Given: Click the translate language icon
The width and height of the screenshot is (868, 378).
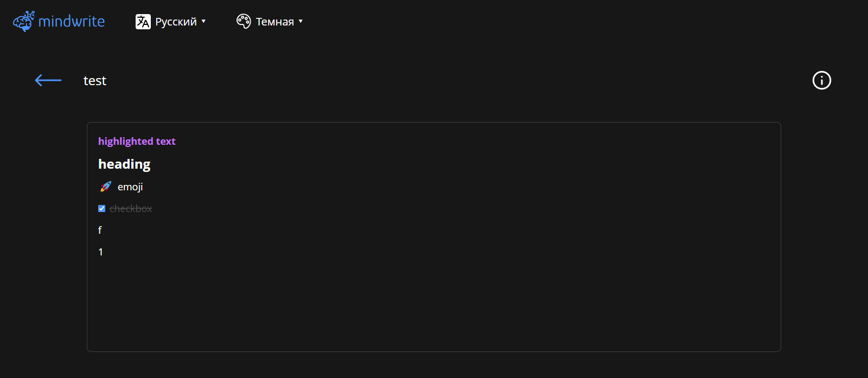Looking at the screenshot, I should tap(143, 22).
